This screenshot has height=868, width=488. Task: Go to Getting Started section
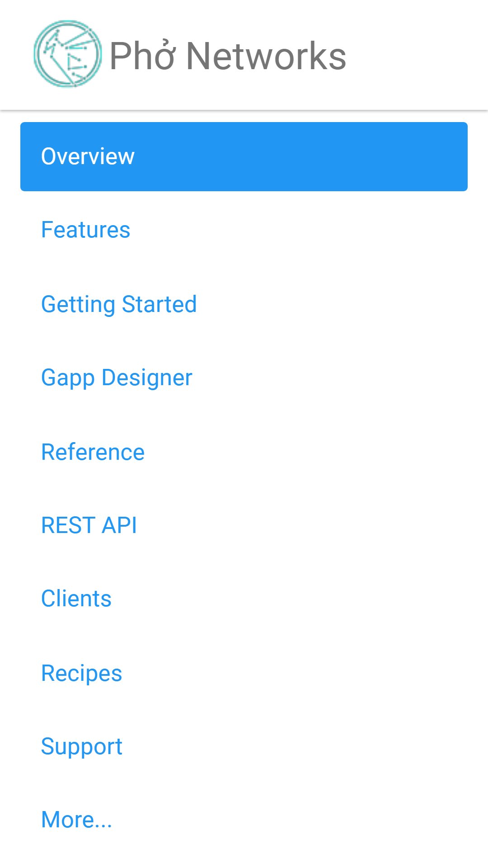click(244, 304)
